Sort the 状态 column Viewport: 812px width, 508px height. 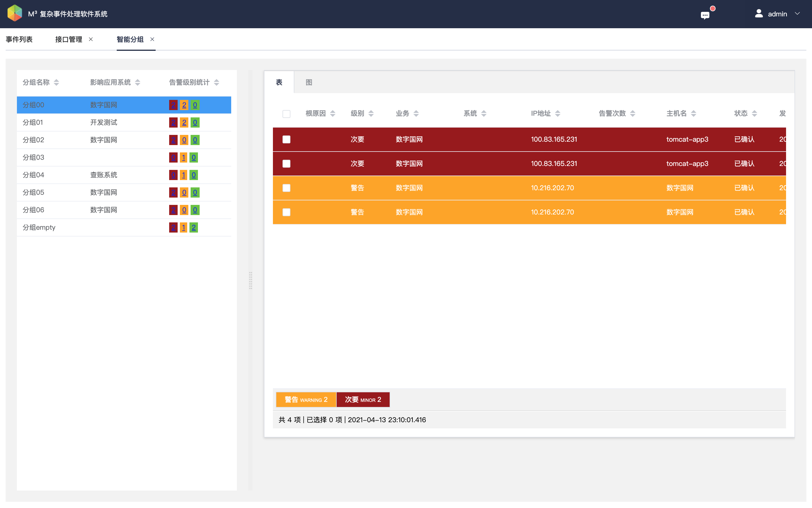point(754,113)
